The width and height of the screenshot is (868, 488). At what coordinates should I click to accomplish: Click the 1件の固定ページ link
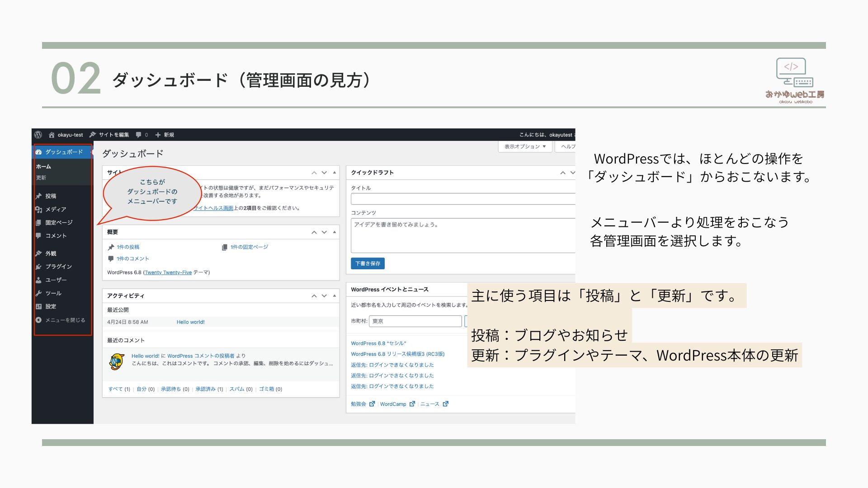[249, 247]
